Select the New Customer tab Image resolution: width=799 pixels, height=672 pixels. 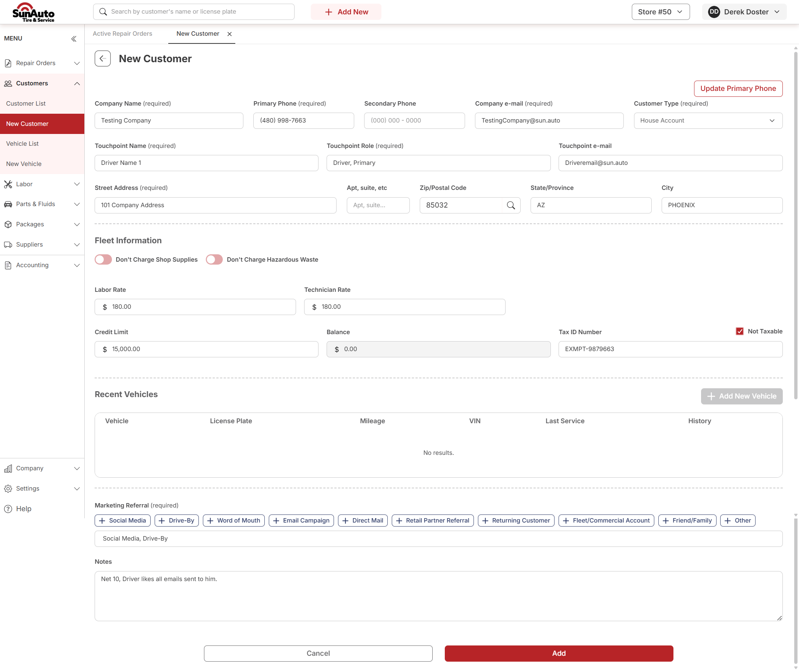tap(197, 34)
